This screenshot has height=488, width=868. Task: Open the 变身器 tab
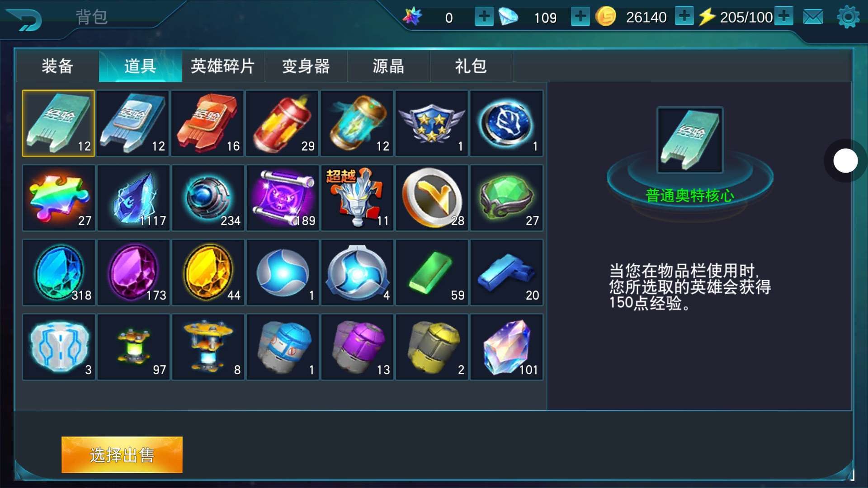[x=306, y=66]
